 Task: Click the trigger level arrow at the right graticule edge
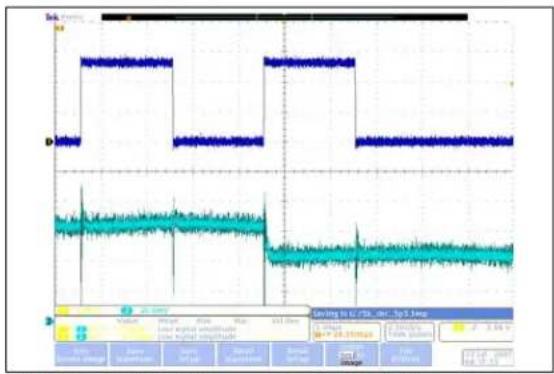[511, 84]
